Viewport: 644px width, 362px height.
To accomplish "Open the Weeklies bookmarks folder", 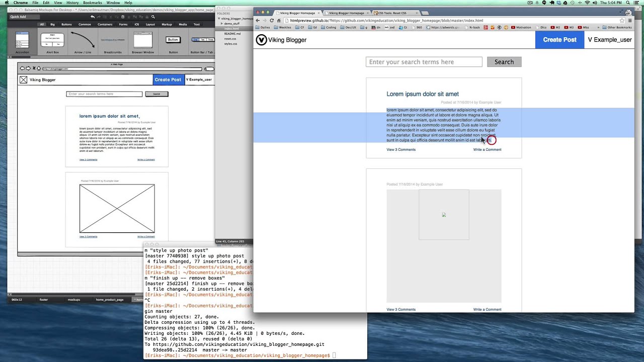I will (282, 27).
